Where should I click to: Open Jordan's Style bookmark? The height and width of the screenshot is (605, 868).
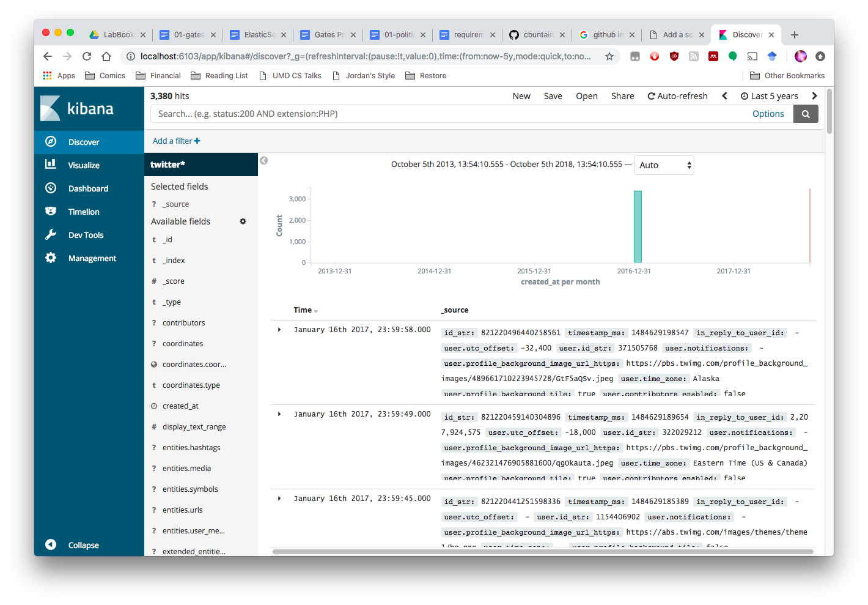click(364, 76)
